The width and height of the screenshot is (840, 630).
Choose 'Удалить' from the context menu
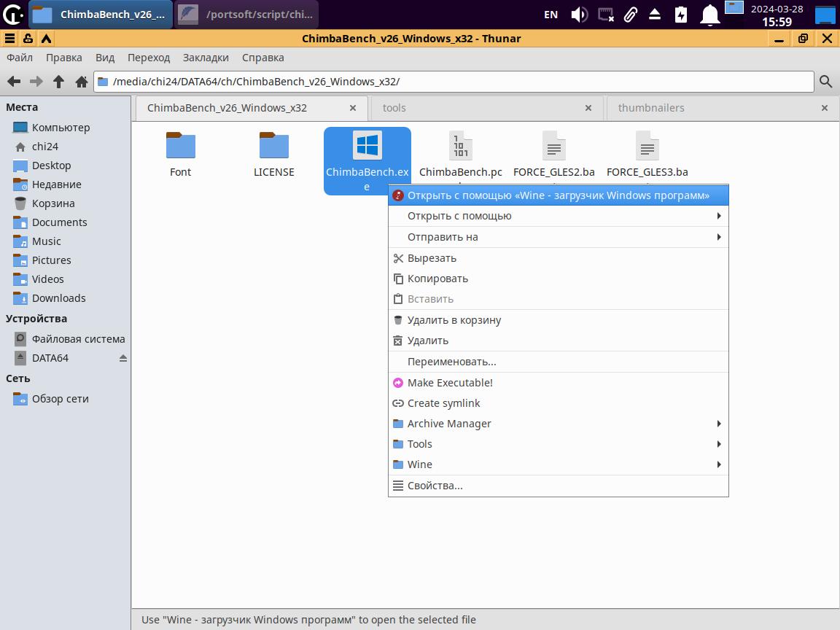tap(559, 341)
